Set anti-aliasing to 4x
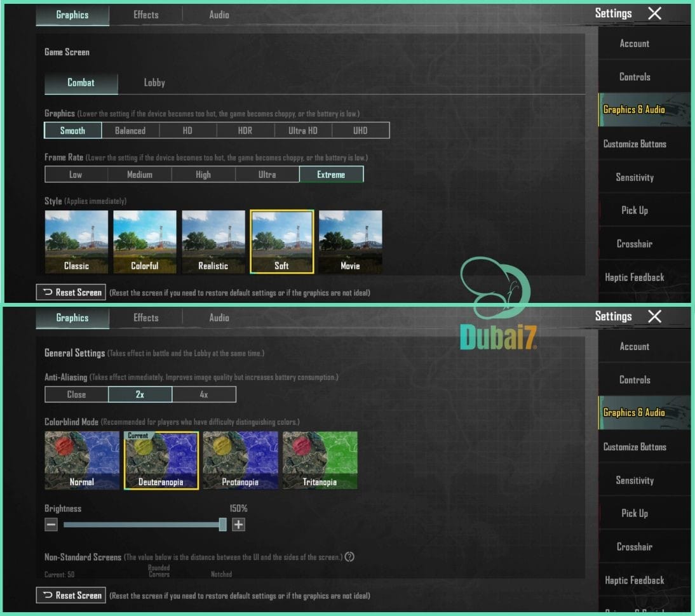The image size is (695, 616). click(x=204, y=394)
